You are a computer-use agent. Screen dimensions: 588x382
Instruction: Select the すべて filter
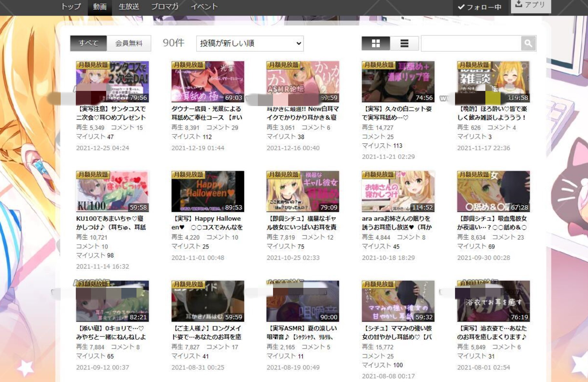click(88, 43)
